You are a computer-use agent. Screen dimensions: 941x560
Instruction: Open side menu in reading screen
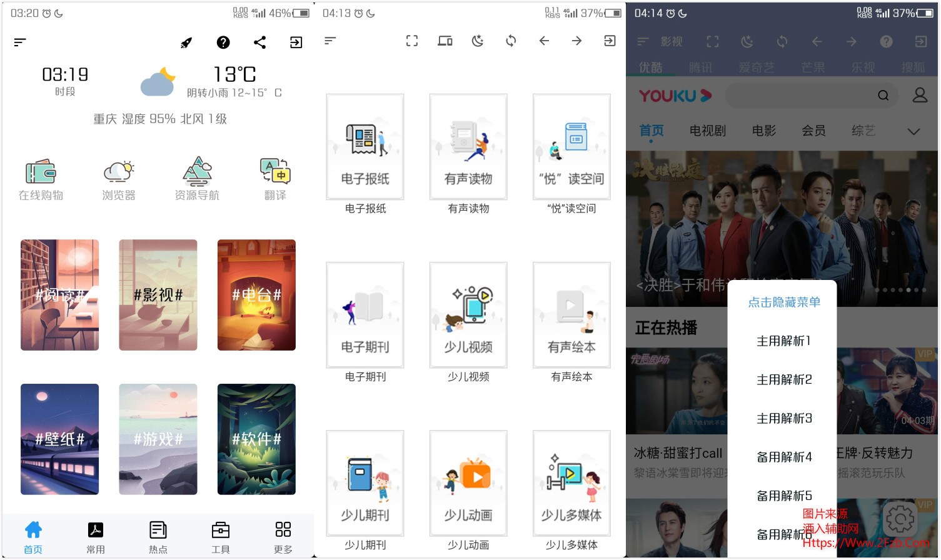point(330,41)
